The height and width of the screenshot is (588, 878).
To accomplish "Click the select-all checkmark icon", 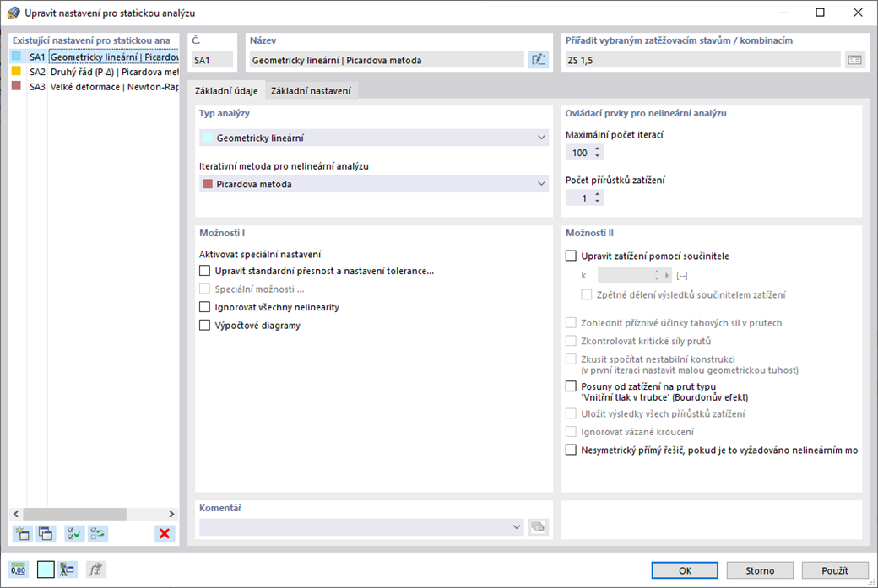I will pos(74,533).
